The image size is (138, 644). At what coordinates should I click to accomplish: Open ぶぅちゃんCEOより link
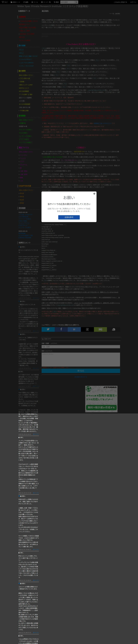tap(25, 59)
